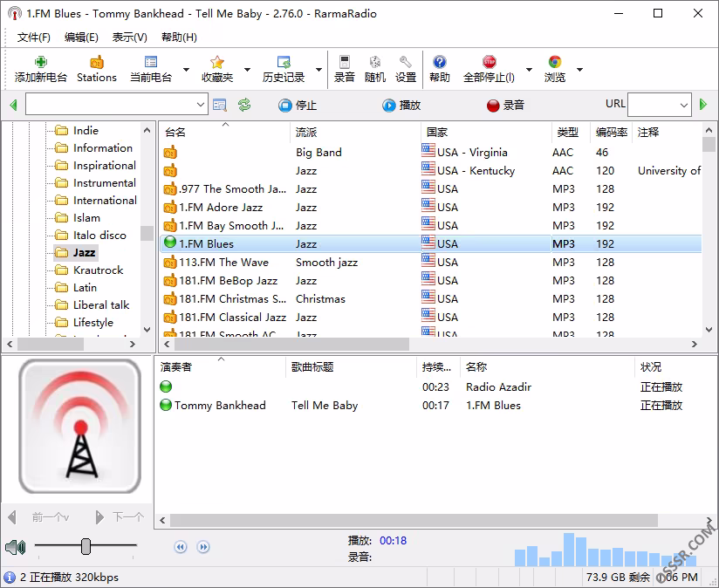The image size is (719, 588).
Task: Open the Help (帮助) menu
Action: (x=179, y=38)
